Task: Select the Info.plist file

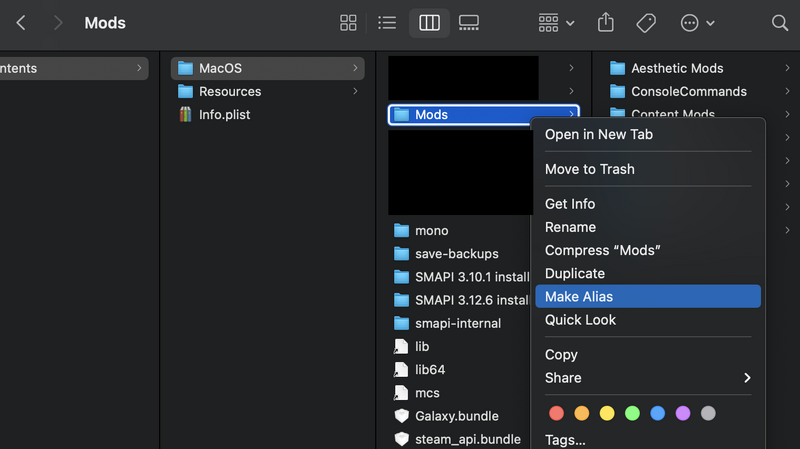Action: [267, 114]
